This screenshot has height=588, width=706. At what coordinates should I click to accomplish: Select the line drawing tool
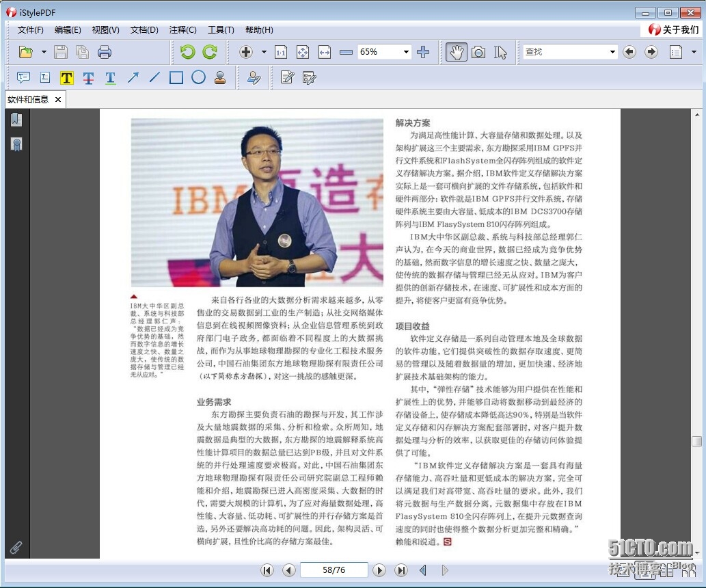coord(154,77)
